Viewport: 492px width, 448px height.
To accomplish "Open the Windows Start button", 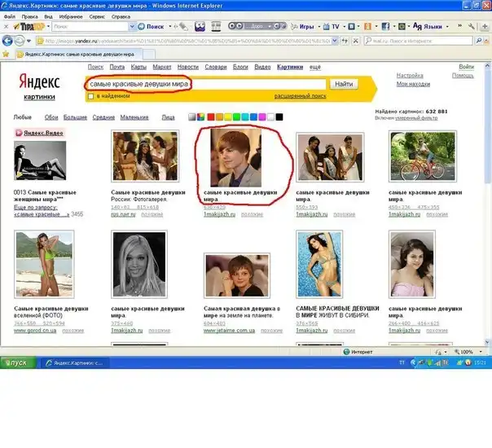I will pyautogui.click(x=16, y=362).
